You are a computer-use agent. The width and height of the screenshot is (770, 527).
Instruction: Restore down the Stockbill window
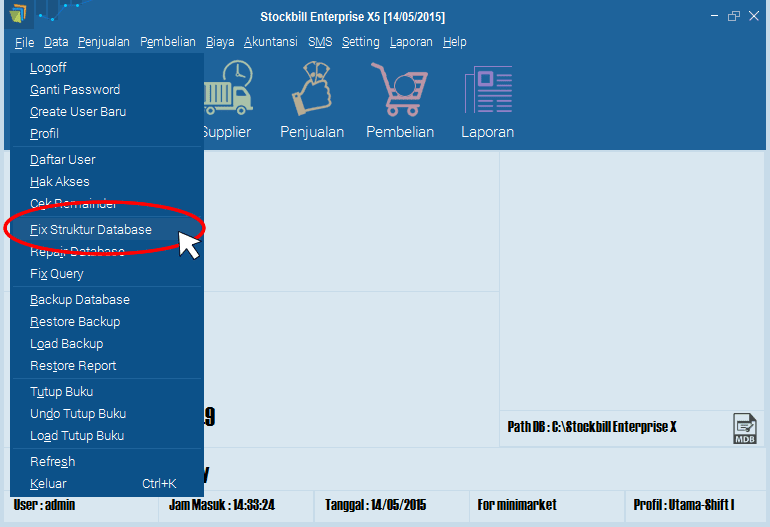[x=734, y=16]
